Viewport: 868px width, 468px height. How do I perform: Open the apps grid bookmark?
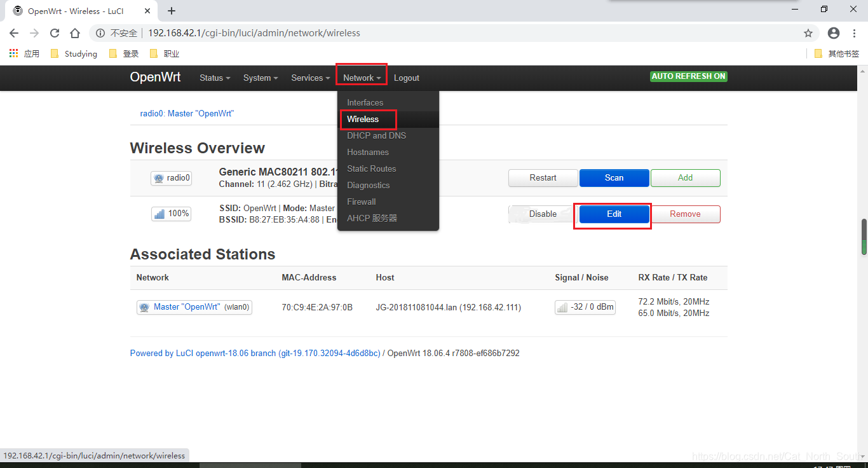24,53
